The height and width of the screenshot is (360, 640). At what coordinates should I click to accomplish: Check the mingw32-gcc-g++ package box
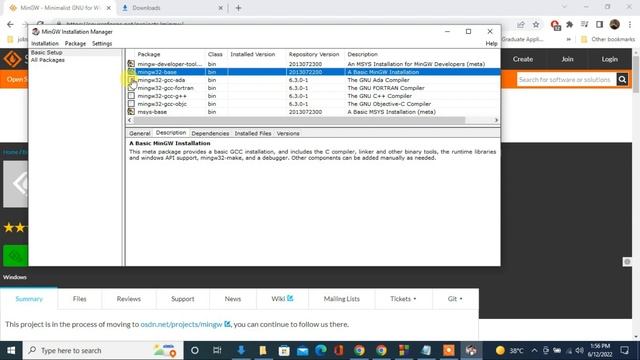point(131,96)
